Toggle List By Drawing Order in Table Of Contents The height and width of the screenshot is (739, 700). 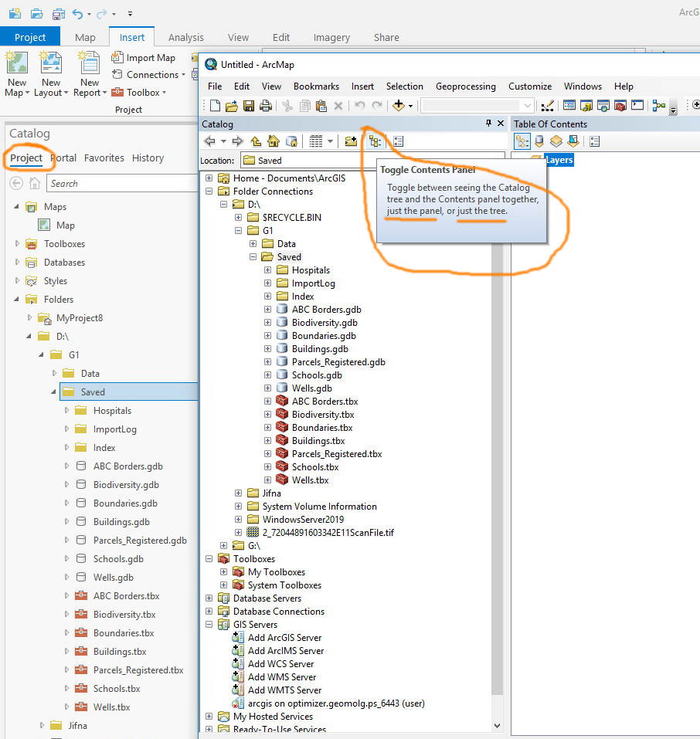(522, 141)
